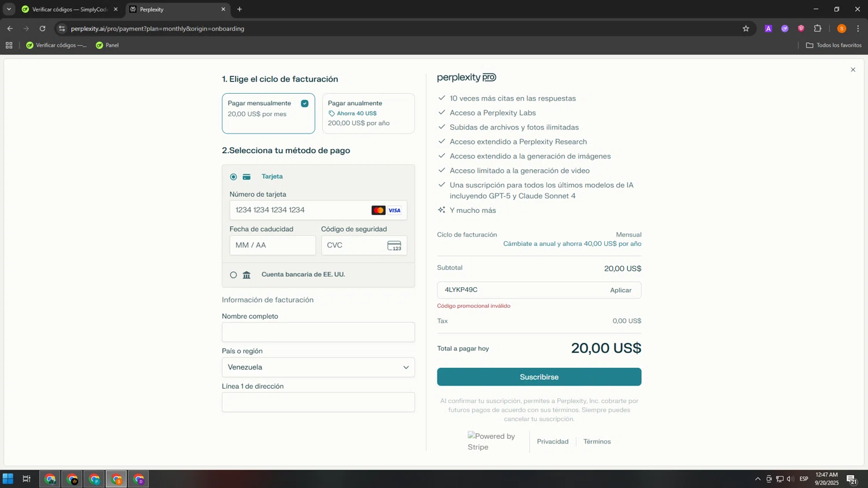Open the Verificar códigos bookmark
The width and height of the screenshot is (868, 488).
click(x=56, y=45)
